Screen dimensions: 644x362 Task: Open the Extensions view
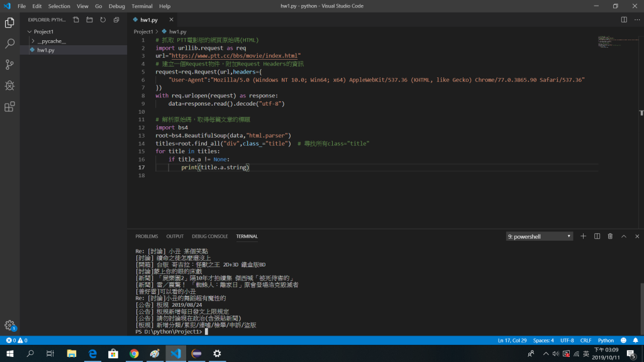tap(9, 107)
